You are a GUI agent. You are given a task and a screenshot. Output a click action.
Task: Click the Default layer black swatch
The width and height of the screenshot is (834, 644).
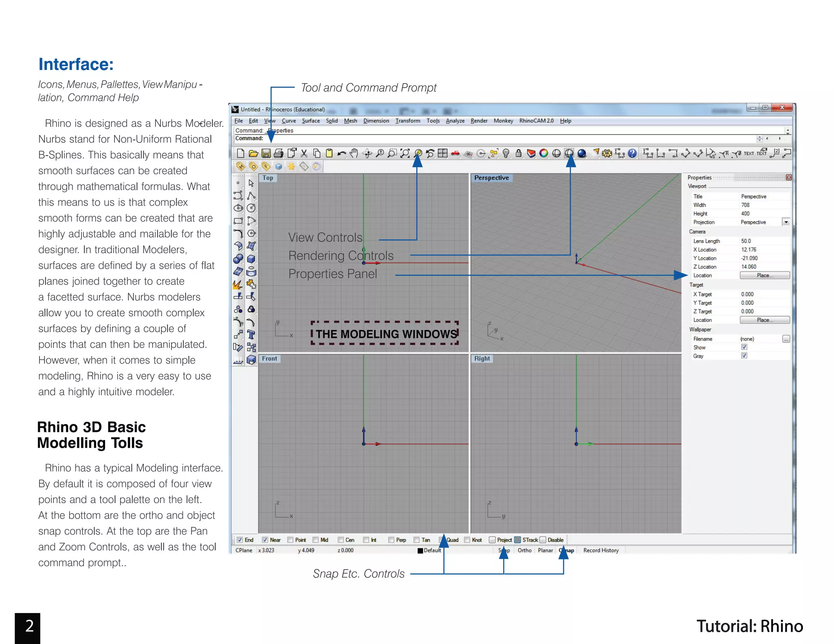pyautogui.click(x=420, y=551)
